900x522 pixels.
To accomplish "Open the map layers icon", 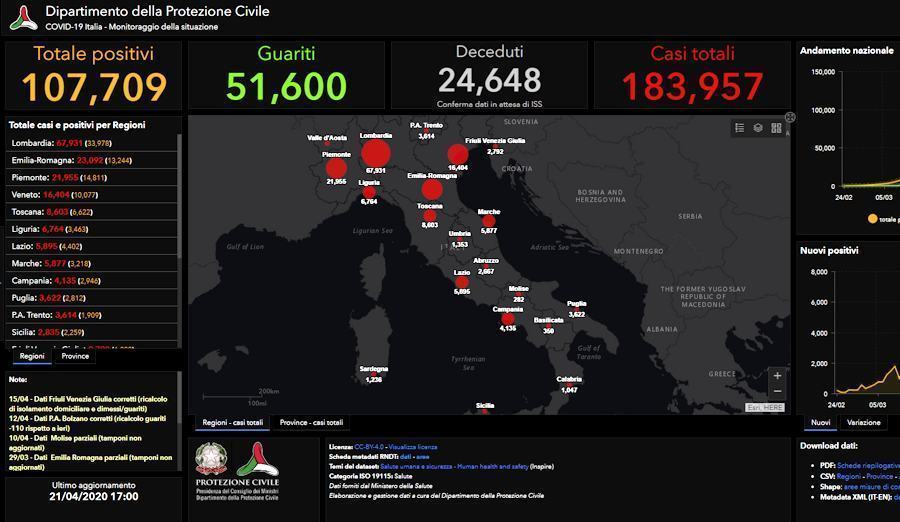I will pyautogui.click(x=757, y=128).
